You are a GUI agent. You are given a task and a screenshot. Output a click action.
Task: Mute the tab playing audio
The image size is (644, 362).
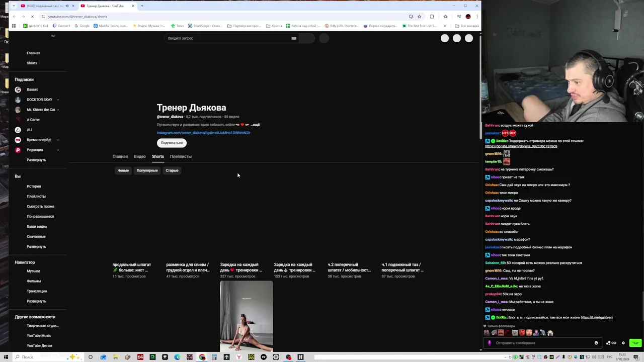point(67,6)
